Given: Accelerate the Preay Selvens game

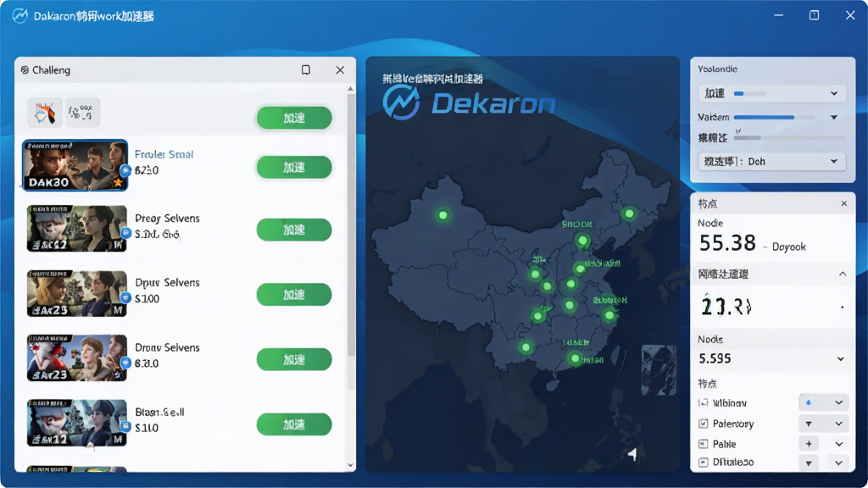Looking at the screenshot, I should (294, 230).
